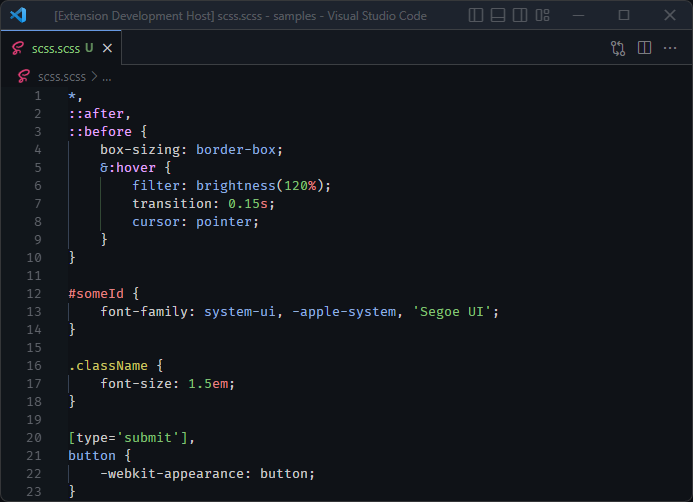Click the Sass icon on scss.scss tab
This screenshot has height=502, width=693.
(x=18, y=48)
